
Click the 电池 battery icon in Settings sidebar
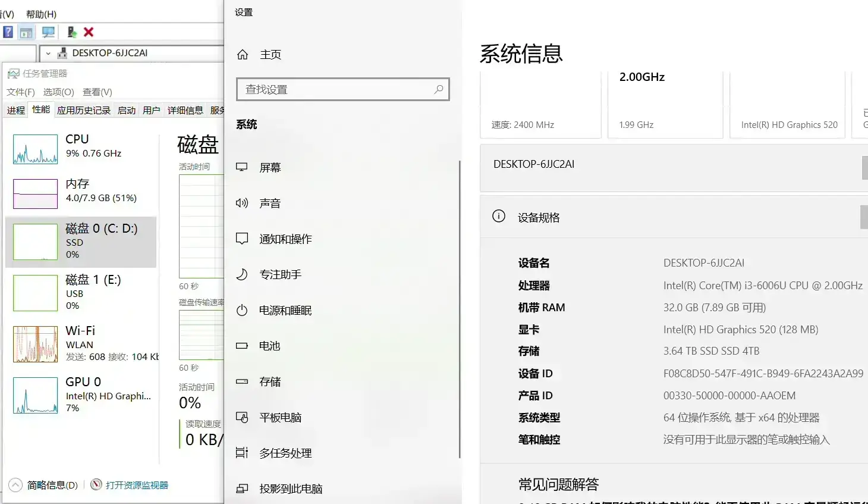pyautogui.click(x=242, y=346)
